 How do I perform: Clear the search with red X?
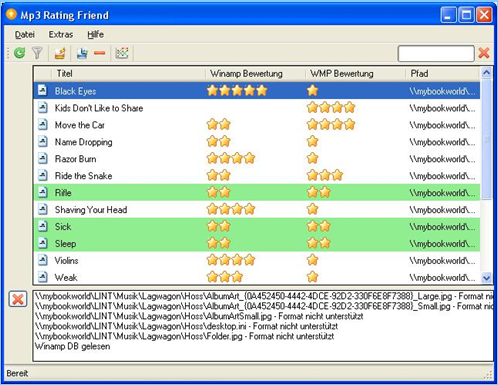coord(484,53)
